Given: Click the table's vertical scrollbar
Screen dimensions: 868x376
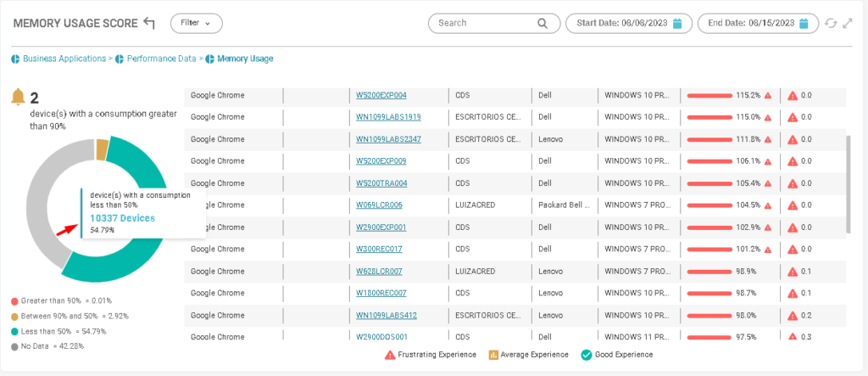Looking at the screenshot, I should click(x=849, y=185).
